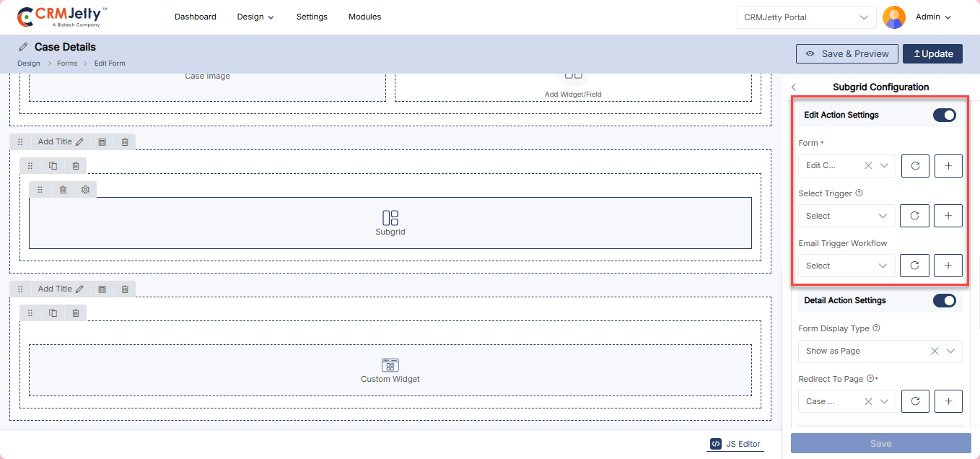Click the Save & Preview button
Viewport: 980px width, 459px height.
click(x=847, y=53)
